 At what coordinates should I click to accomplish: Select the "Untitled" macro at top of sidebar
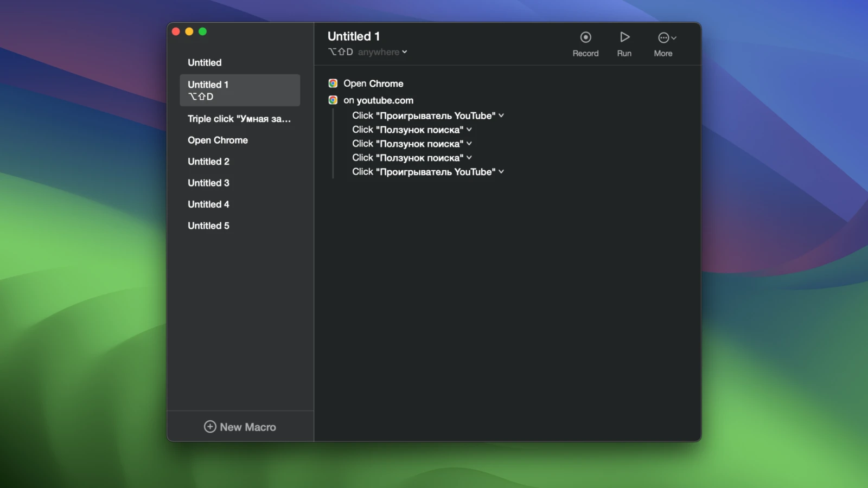[205, 63]
